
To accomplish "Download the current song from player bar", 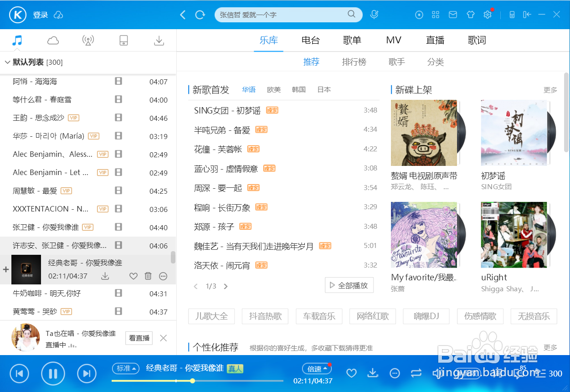I will pos(373,373).
